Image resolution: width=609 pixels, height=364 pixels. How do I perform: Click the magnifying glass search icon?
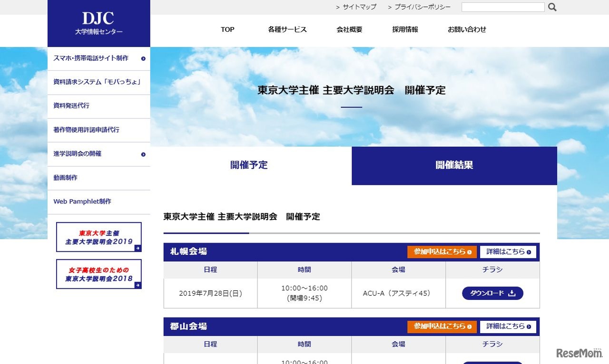tap(552, 7)
